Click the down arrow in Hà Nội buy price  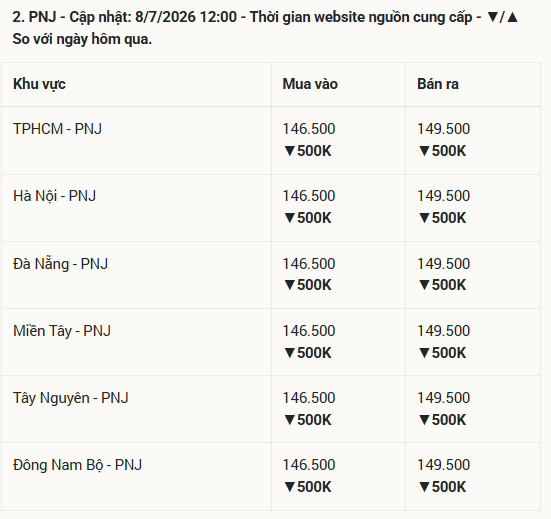click(x=290, y=218)
